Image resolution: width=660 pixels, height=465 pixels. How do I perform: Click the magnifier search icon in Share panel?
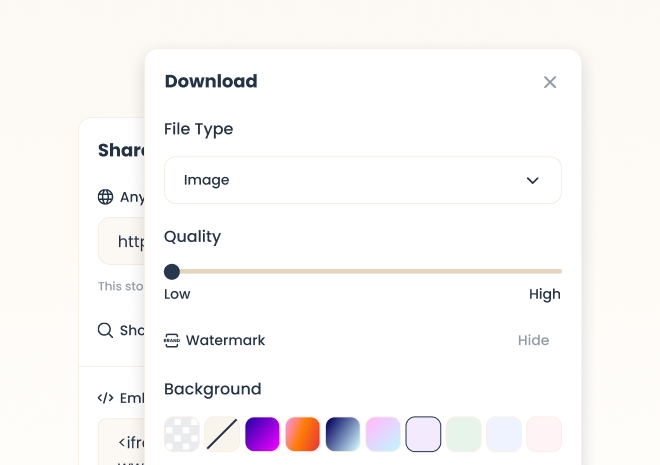pyautogui.click(x=105, y=330)
